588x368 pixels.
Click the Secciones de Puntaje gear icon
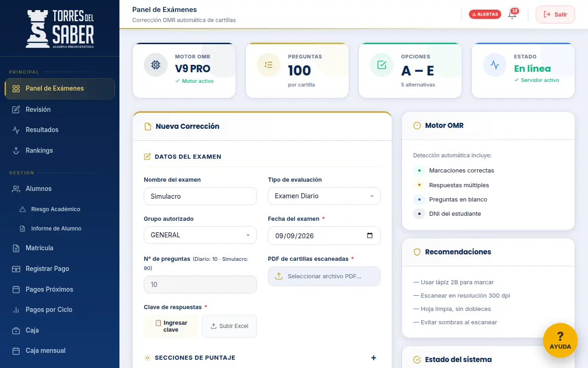pyautogui.click(x=147, y=358)
